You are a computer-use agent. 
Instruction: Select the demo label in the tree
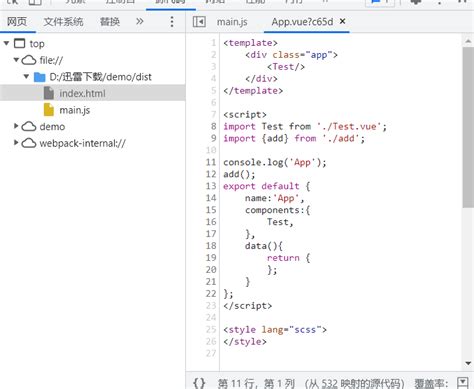coord(52,127)
